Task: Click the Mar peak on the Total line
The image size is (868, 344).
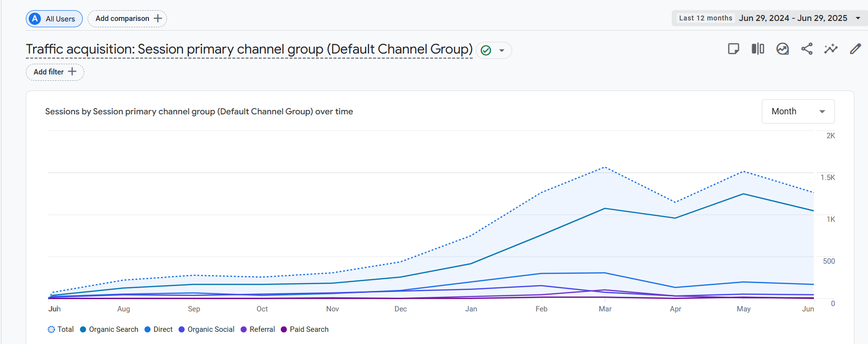Action: [x=605, y=167]
